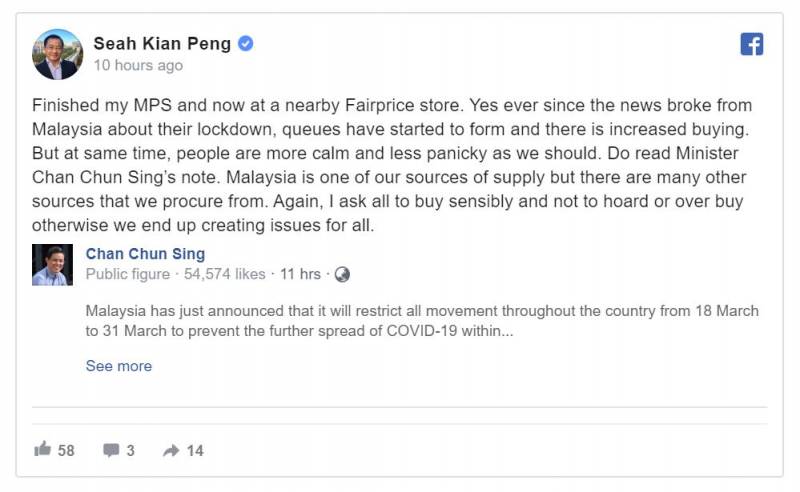800x492 pixels.
Task: Click the comment count 3
Action: coord(131,450)
